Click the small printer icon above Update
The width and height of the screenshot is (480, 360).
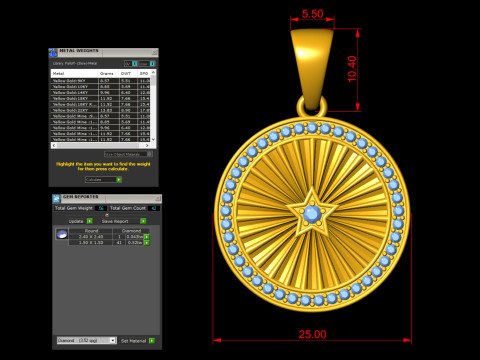(107, 215)
